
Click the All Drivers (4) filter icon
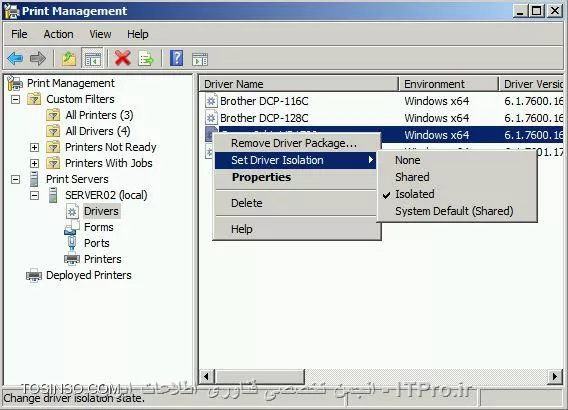pos(53,131)
